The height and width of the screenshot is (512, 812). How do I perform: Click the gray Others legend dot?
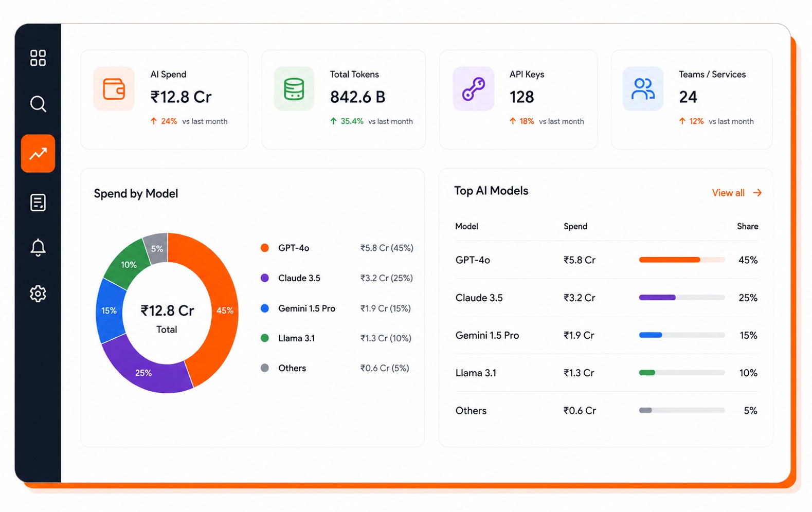pos(265,368)
